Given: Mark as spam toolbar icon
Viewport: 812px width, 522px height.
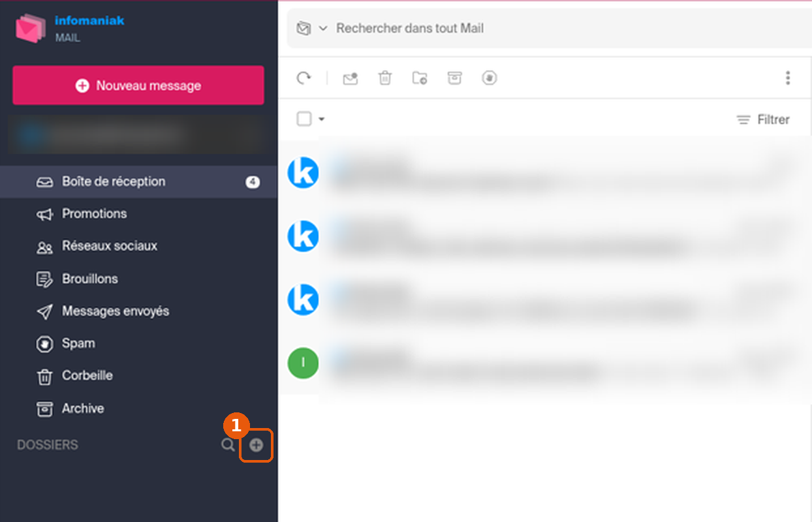Looking at the screenshot, I should point(490,78).
